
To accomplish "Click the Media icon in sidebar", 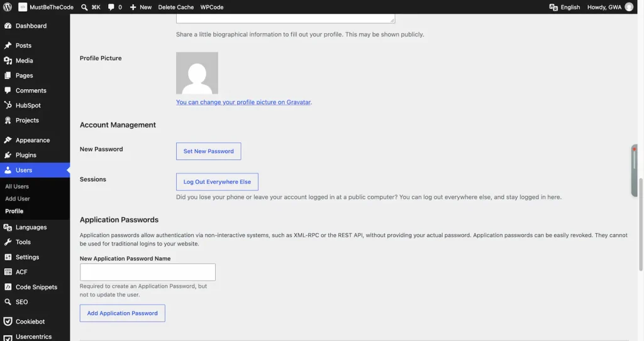I will pos(8,61).
